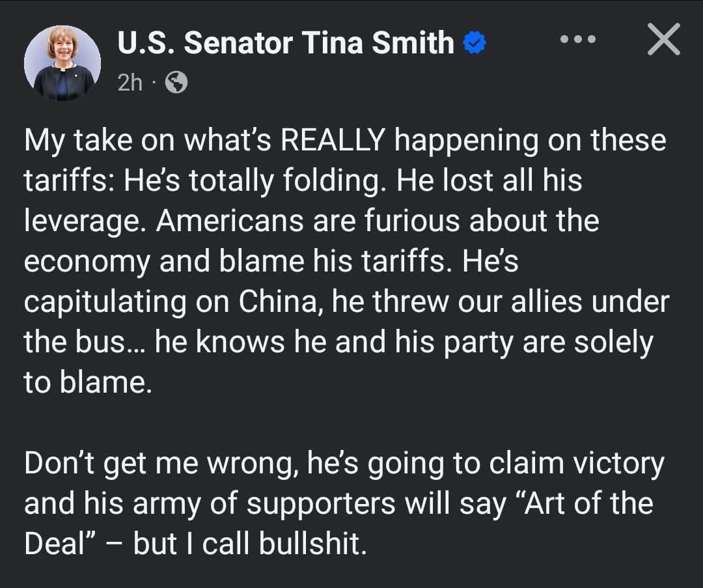Open the U.S. Senator Tina Smith page name

coord(286,43)
